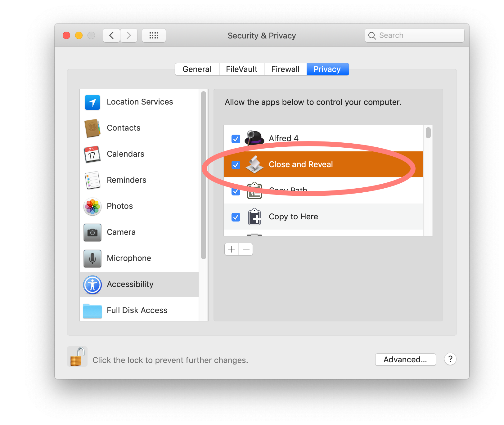Viewport: 504px width, 425px height.
Task: Toggle the Copy to Here checkbox
Action: point(236,217)
